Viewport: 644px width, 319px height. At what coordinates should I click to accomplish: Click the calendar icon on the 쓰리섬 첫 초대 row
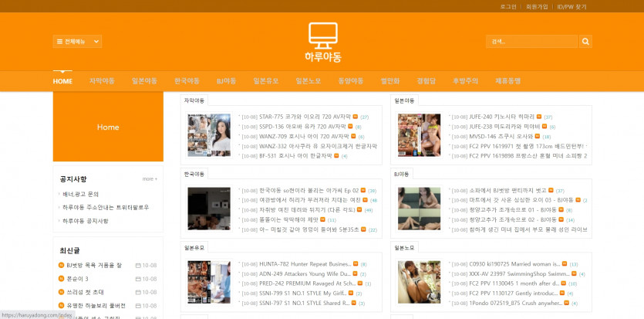click(138, 292)
